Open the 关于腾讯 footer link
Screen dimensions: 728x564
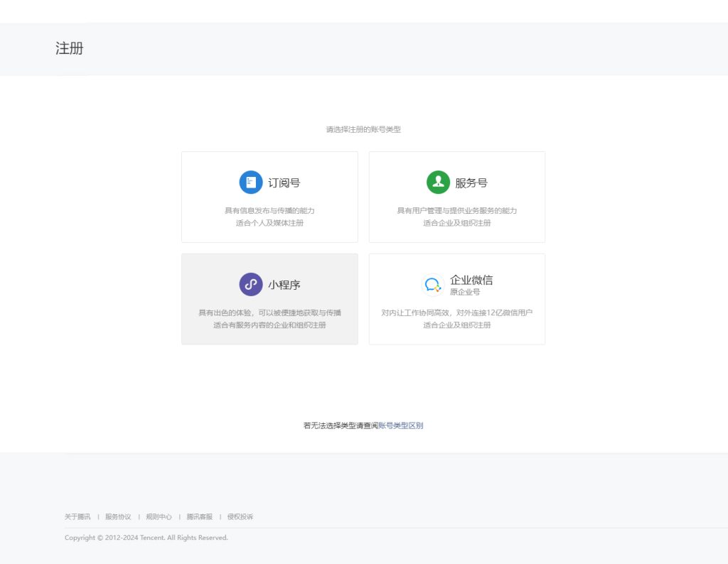pos(77,516)
